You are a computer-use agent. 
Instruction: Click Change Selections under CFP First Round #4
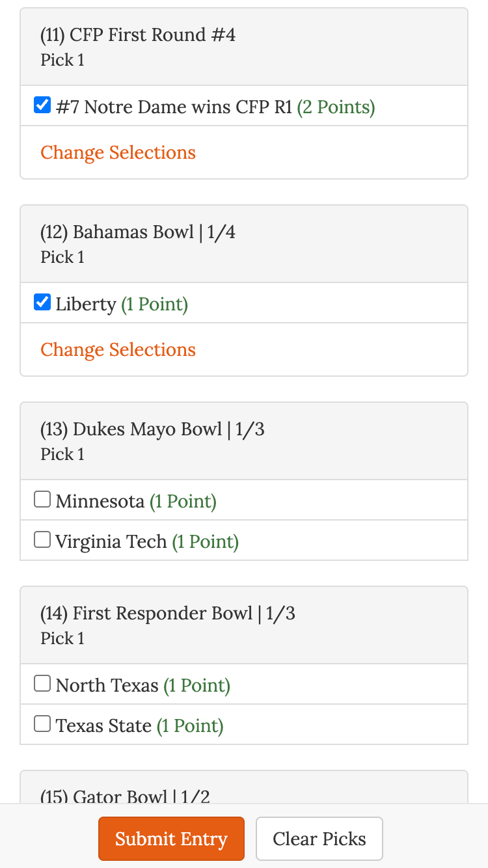[118, 152]
